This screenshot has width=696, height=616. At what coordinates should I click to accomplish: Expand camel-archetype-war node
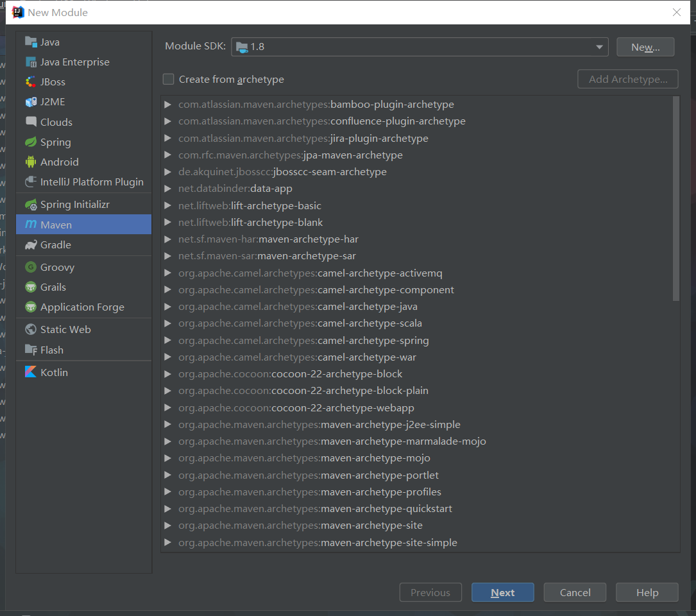click(168, 357)
